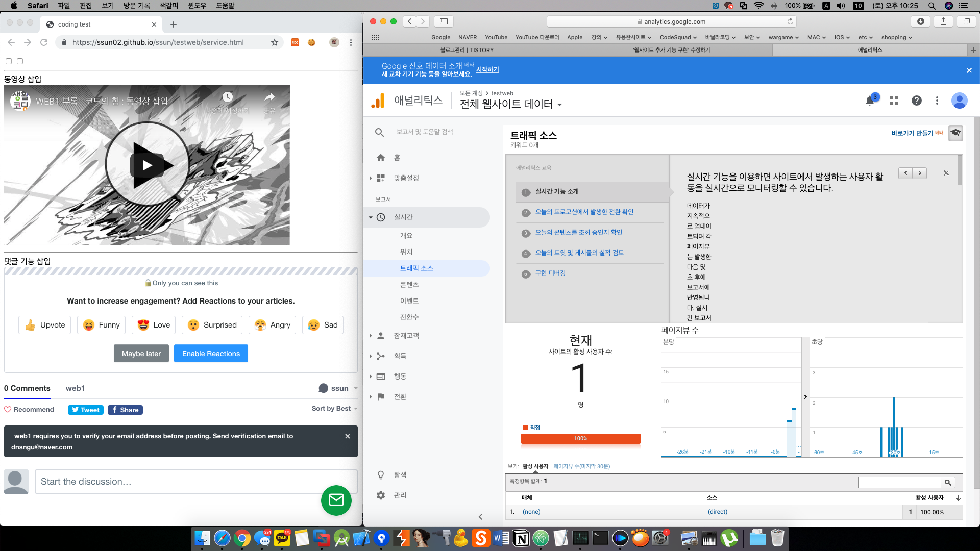Open the Google apps grid icon
980x551 pixels.
[x=894, y=101]
